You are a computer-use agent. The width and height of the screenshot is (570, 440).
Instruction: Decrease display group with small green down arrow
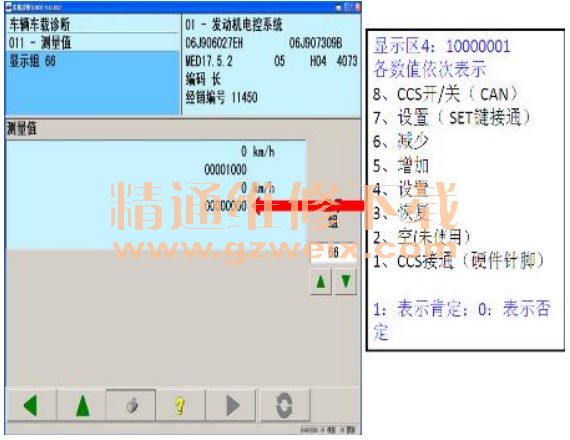[345, 281]
